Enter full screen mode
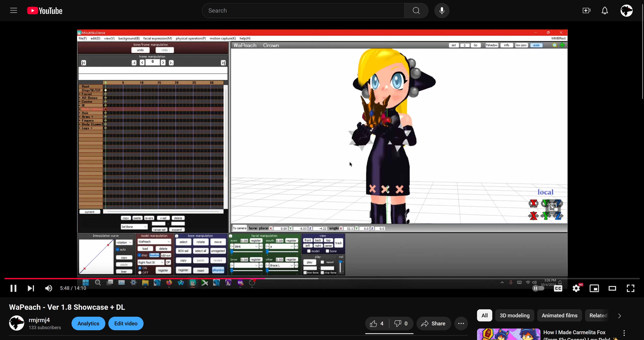This screenshot has height=340, width=644. click(630, 288)
